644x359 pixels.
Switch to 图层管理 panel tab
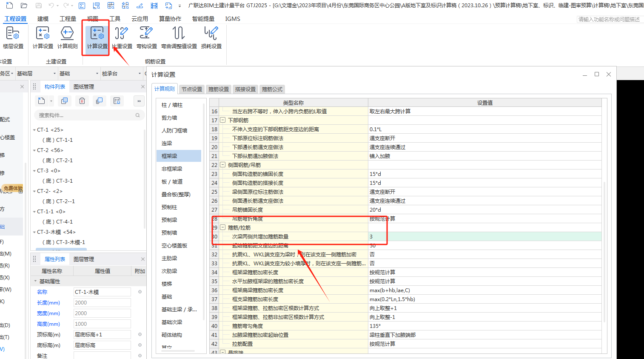point(84,259)
